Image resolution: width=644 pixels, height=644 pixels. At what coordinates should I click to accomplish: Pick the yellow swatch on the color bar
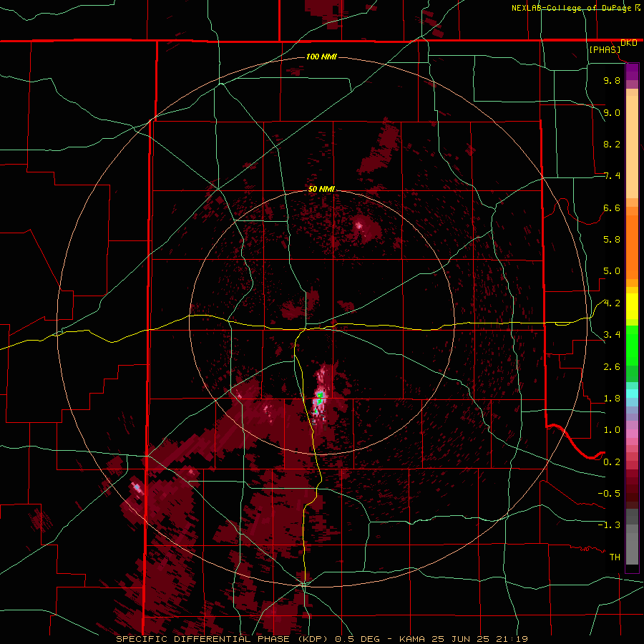632,306
